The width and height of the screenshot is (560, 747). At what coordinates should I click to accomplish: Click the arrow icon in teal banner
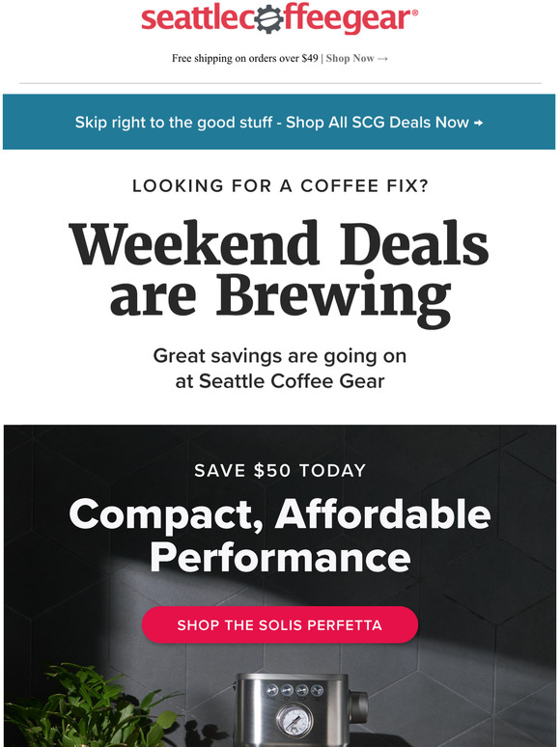(478, 123)
